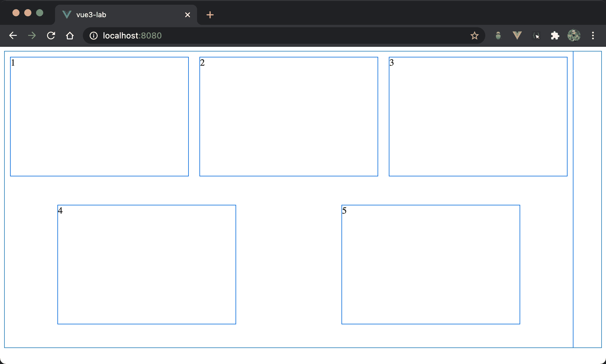Bookmark this page with the star icon
Image resolution: width=606 pixels, height=364 pixels.
point(474,36)
